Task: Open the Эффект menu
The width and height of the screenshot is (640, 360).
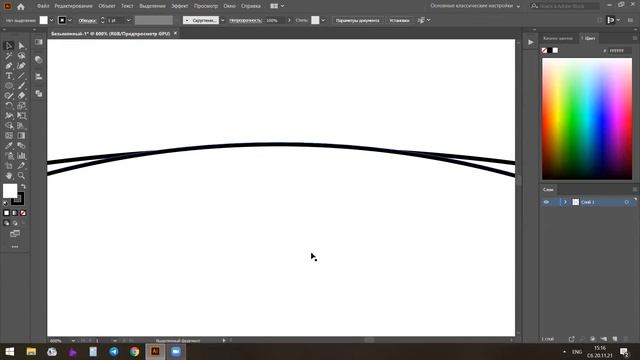Action: [180, 6]
